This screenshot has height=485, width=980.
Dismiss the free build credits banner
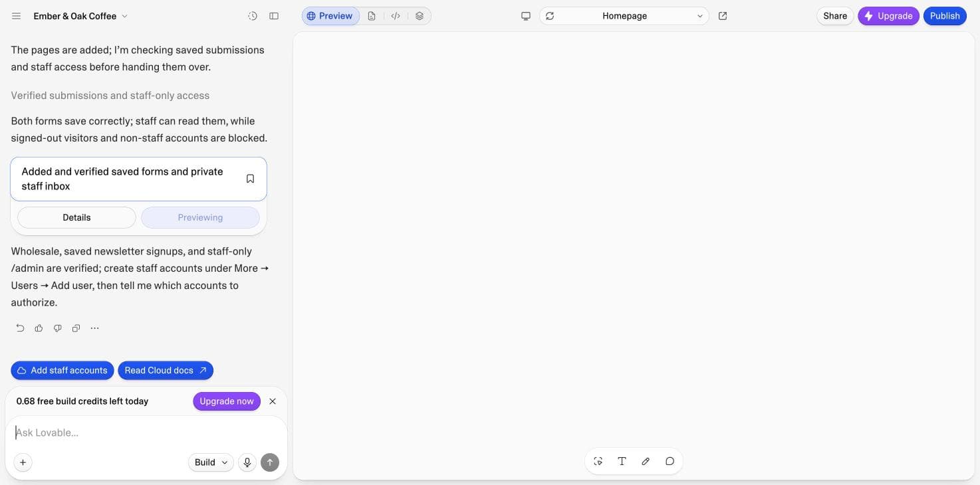(x=273, y=401)
